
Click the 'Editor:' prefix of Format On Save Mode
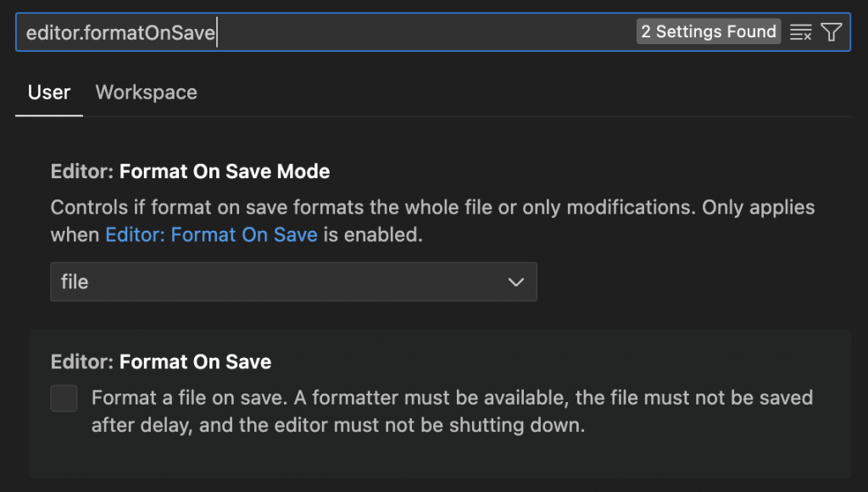click(x=82, y=171)
